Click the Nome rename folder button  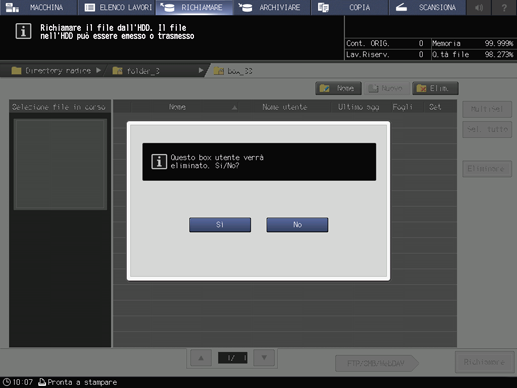click(338, 88)
